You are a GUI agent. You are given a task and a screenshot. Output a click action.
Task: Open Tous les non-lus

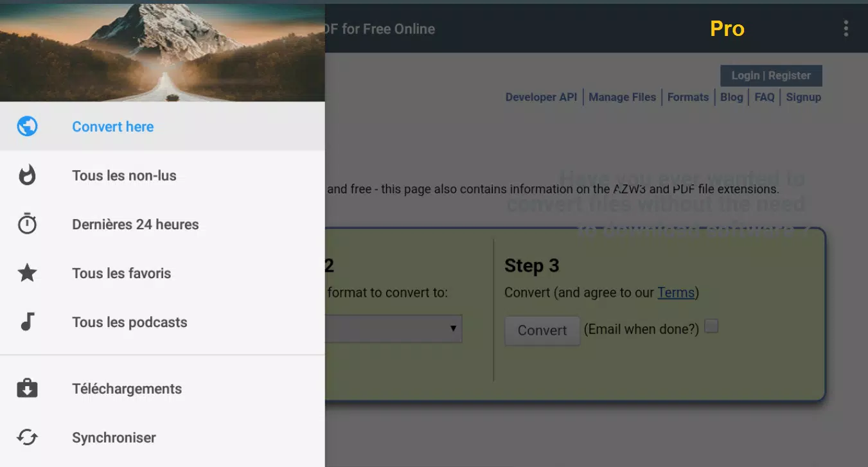(163, 175)
